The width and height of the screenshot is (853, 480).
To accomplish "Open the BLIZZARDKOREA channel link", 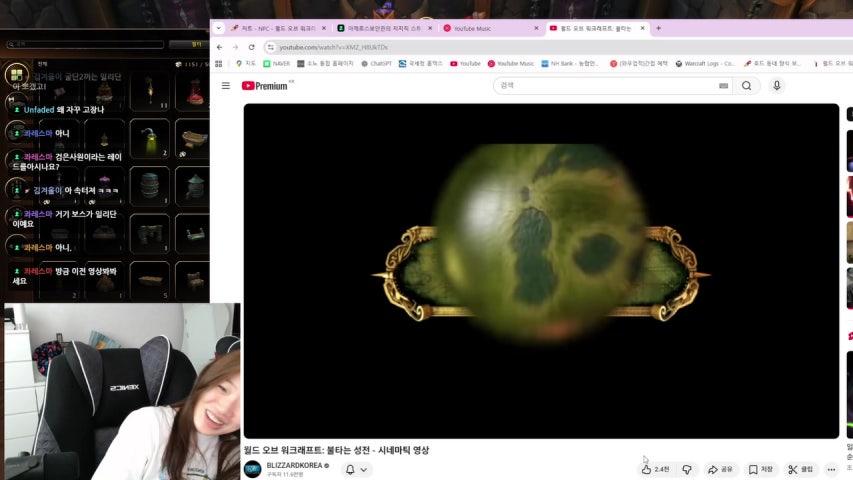I will click(x=298, y=465).
